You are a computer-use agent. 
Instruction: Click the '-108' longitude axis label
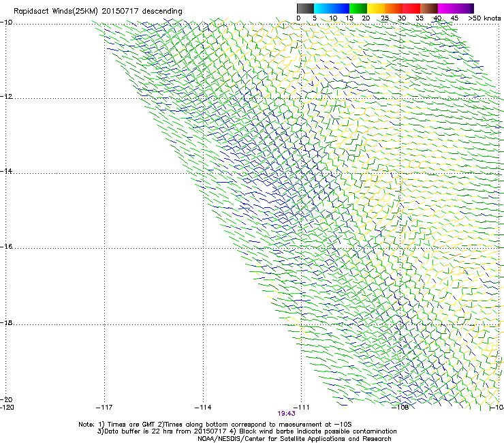click(x=400, y=408)
